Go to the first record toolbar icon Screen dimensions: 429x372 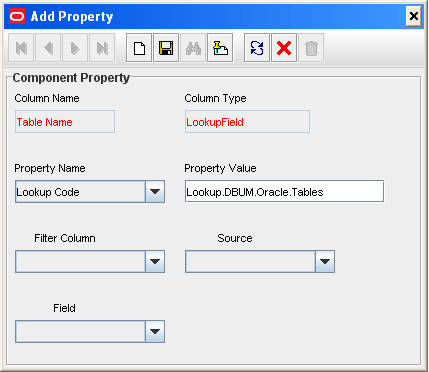[21, 48]
